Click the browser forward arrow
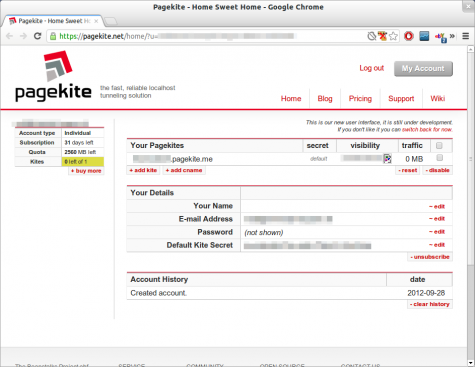This screenshot has height=367, width=475. (23, 36)
